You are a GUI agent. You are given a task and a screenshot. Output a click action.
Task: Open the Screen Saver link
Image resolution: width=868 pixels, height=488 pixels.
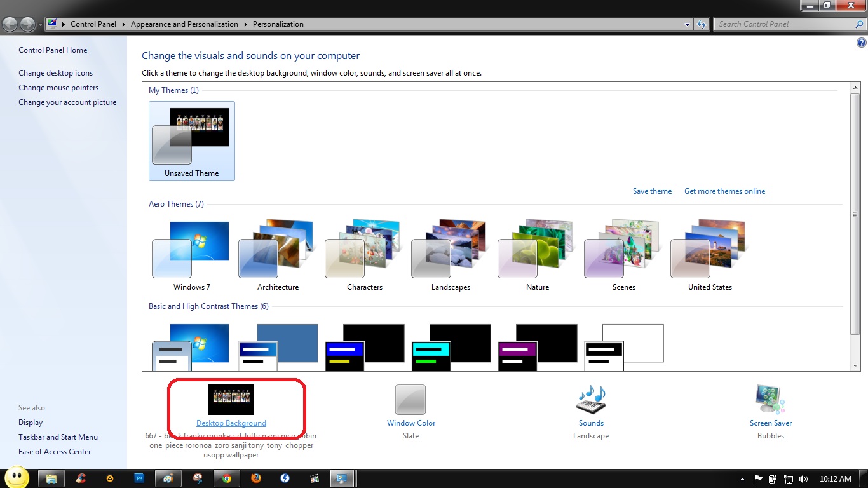771,423
